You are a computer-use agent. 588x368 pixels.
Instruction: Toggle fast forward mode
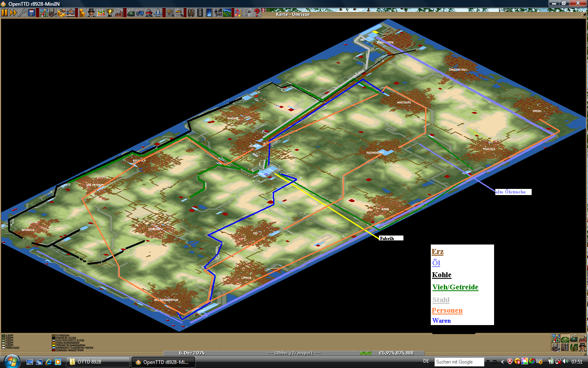point(13,13)
